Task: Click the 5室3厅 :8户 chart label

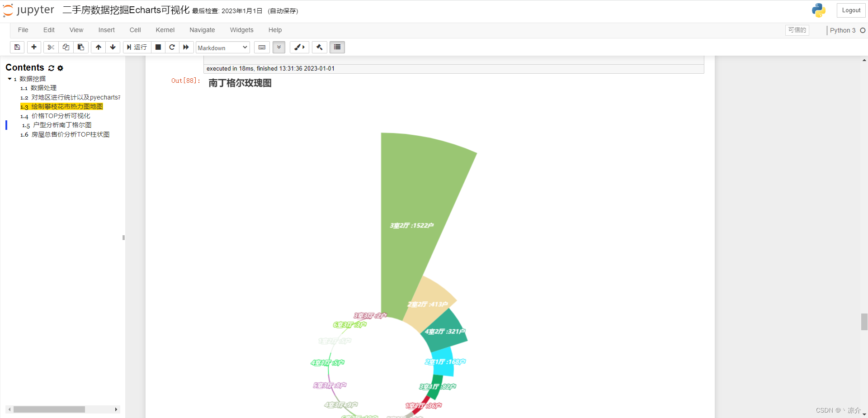Action: tap(330, 385)
